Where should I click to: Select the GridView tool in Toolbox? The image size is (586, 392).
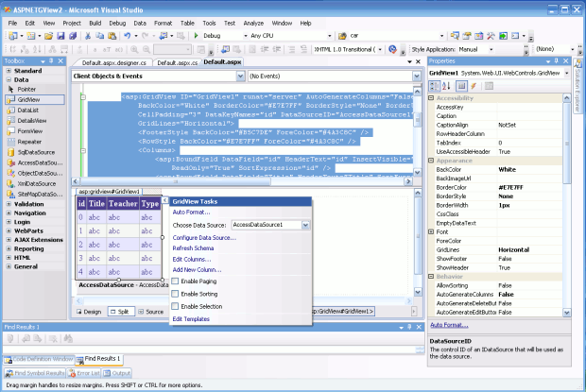click(28, 98)
